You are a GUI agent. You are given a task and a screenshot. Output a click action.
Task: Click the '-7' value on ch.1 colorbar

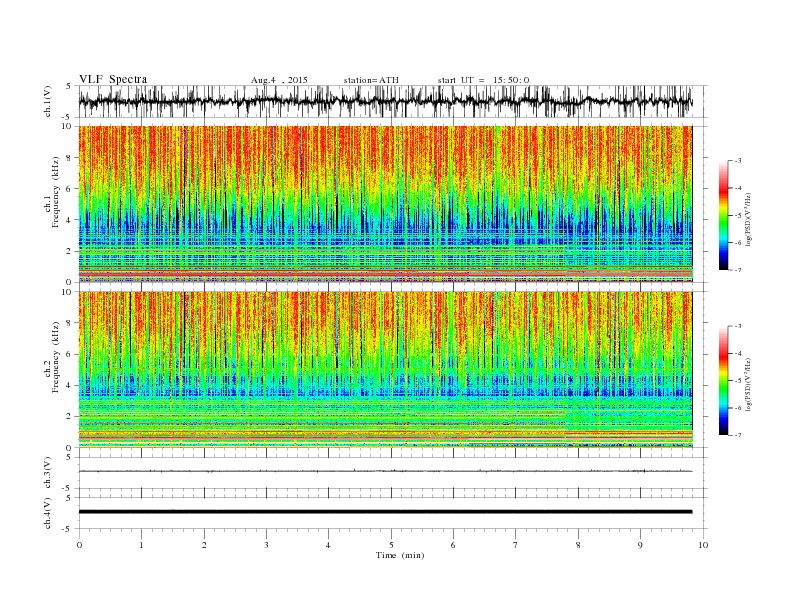click(738, 270)
